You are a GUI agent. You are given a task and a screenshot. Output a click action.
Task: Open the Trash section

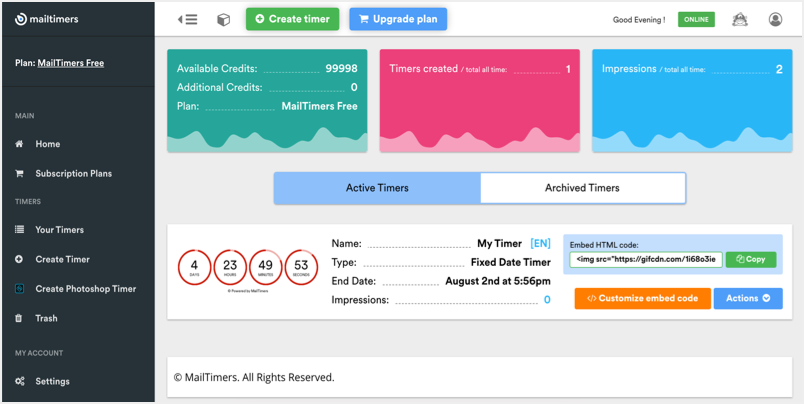coord(46,318)
